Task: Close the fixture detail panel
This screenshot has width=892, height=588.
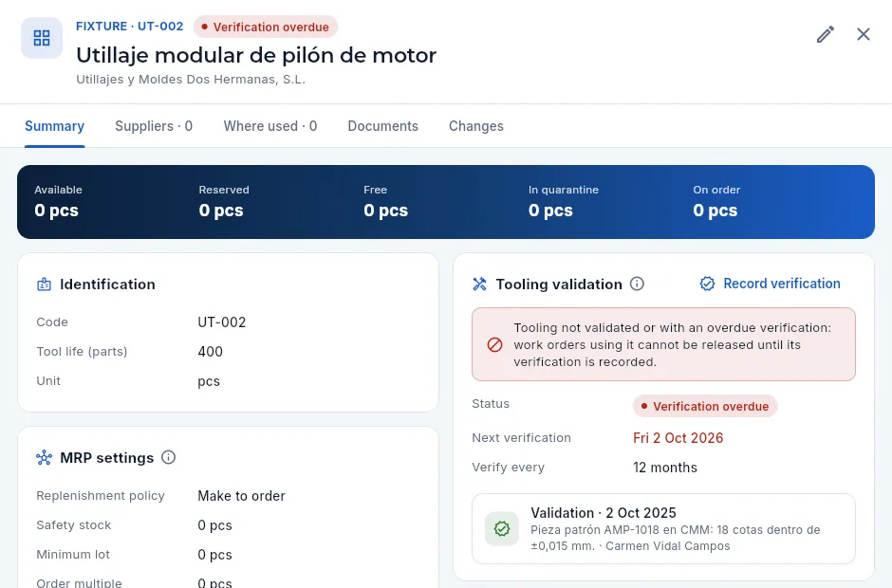Action: click(863, 35)
